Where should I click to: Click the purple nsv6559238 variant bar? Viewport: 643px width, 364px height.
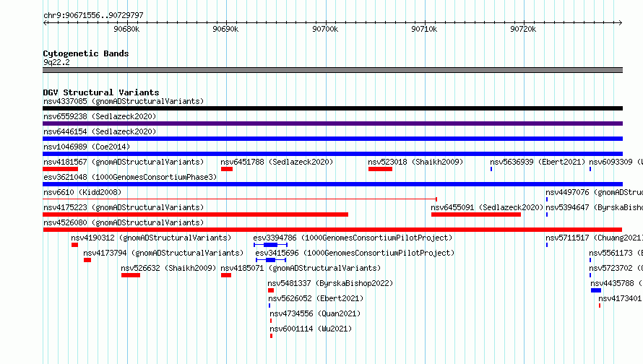click(332, 123)
